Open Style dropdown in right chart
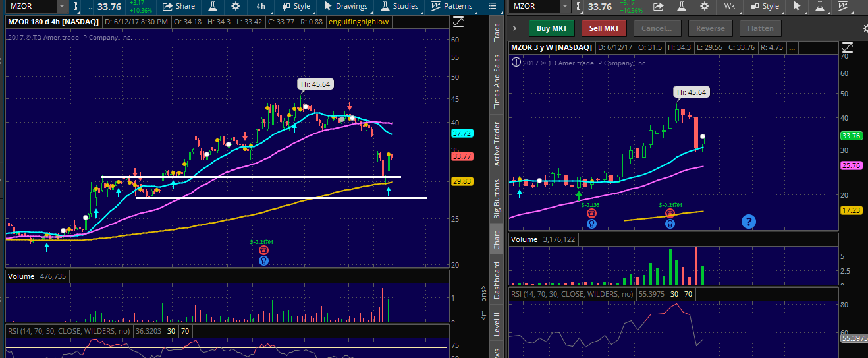The width and height of the screenshot is (868, 358). pos(764,7)
